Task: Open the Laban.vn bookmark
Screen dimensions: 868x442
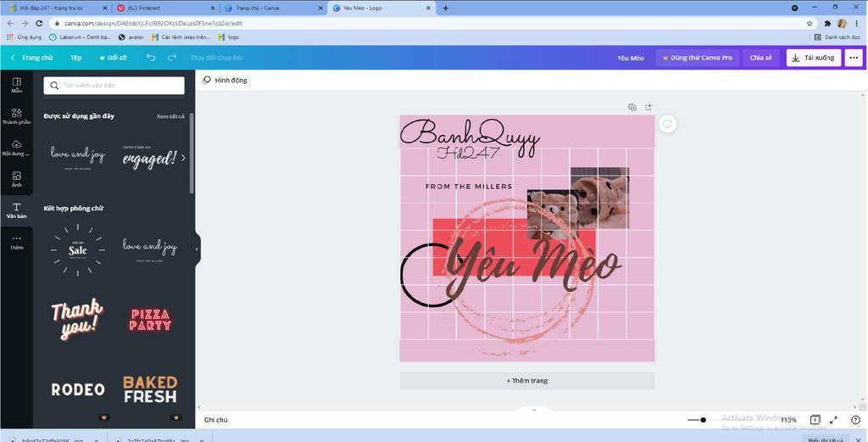Action: coord(81,37)
